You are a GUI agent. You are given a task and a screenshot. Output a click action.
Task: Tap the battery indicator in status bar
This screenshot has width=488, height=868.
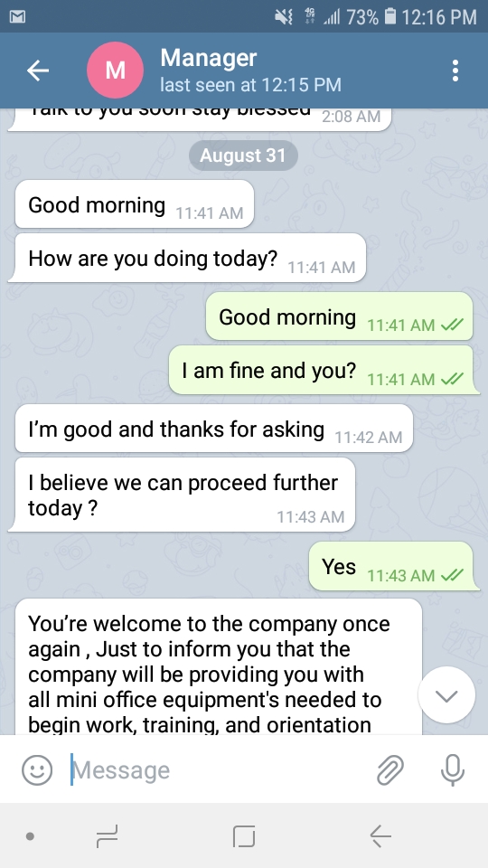coord(389,16)
